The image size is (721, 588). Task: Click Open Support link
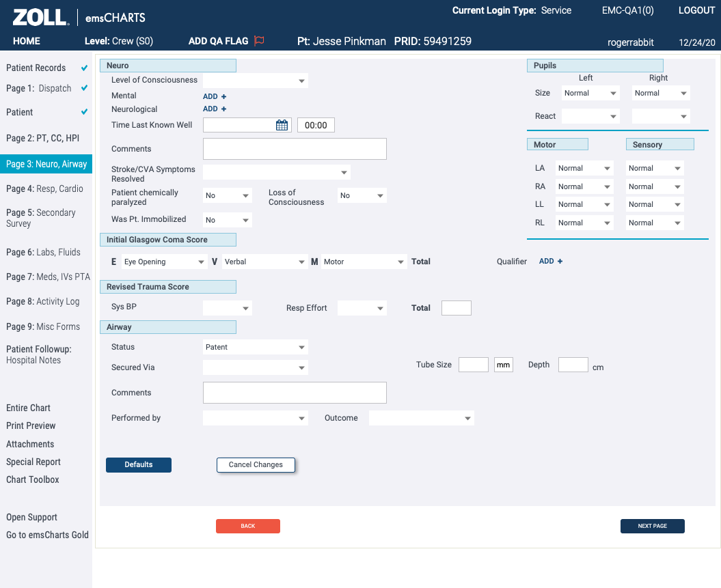pyautogui.click(x=31, y=517)
